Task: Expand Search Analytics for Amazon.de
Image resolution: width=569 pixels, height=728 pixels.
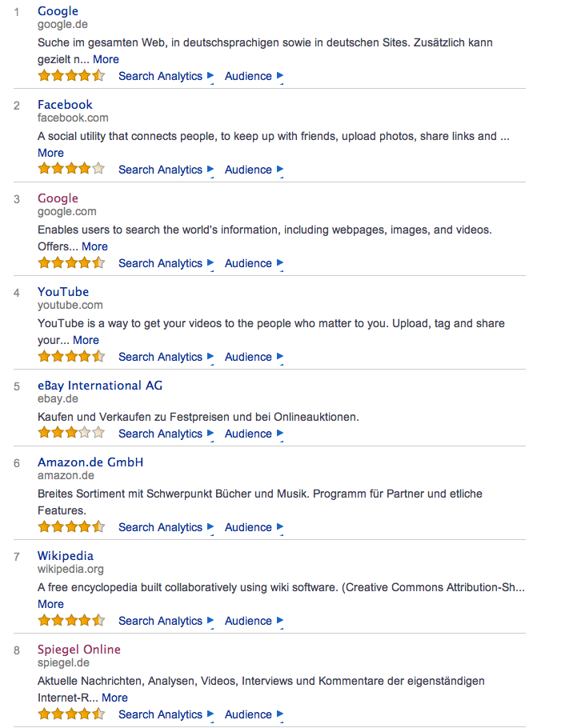Action: pos(166,527)
